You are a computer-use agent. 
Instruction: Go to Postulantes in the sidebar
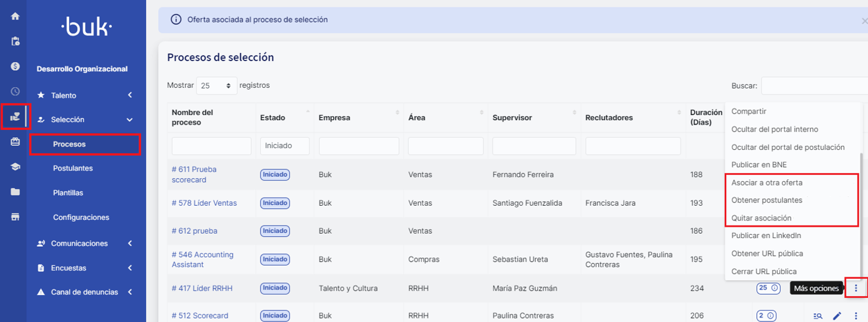[x=73, y=168]
